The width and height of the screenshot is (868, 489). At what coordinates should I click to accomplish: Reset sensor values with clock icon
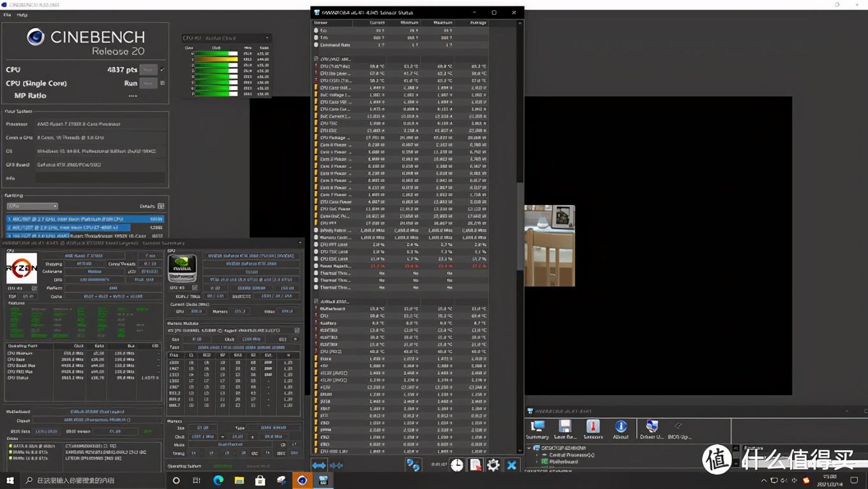[x=457, y=465]
